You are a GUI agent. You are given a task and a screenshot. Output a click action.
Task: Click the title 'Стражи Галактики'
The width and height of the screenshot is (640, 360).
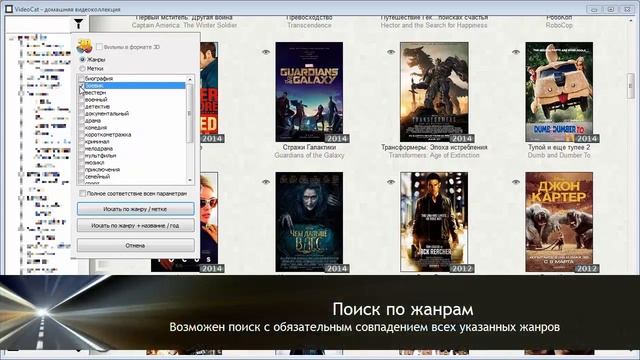coord(309,147)
